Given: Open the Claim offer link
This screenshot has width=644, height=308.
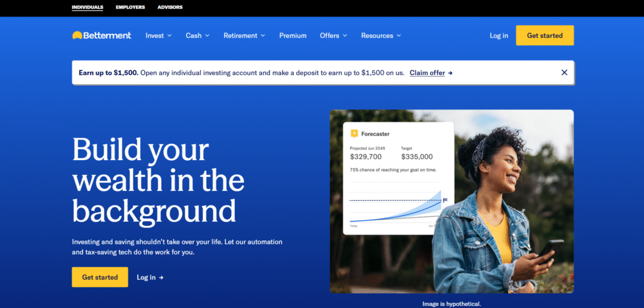Looking at the screenshot, I should [427, 73].
